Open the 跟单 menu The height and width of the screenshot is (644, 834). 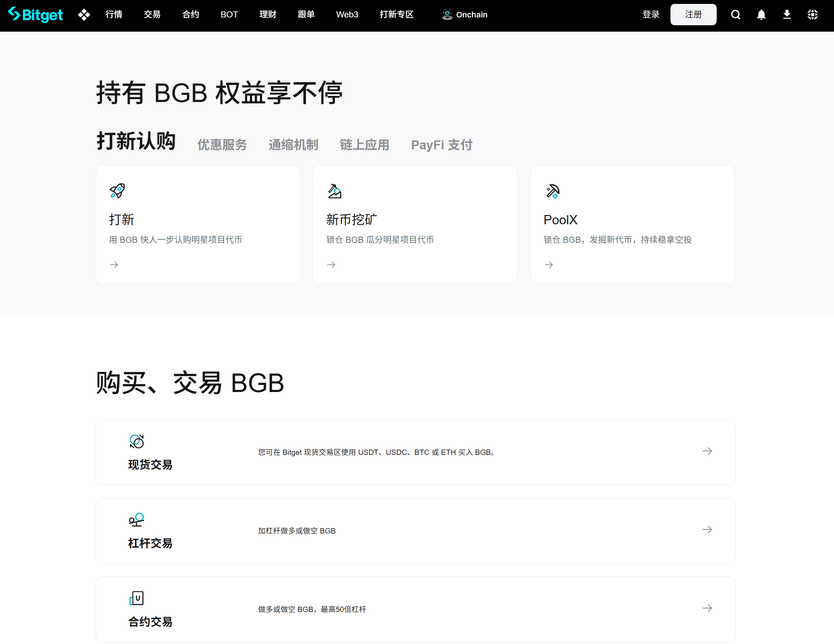[306, 15]
